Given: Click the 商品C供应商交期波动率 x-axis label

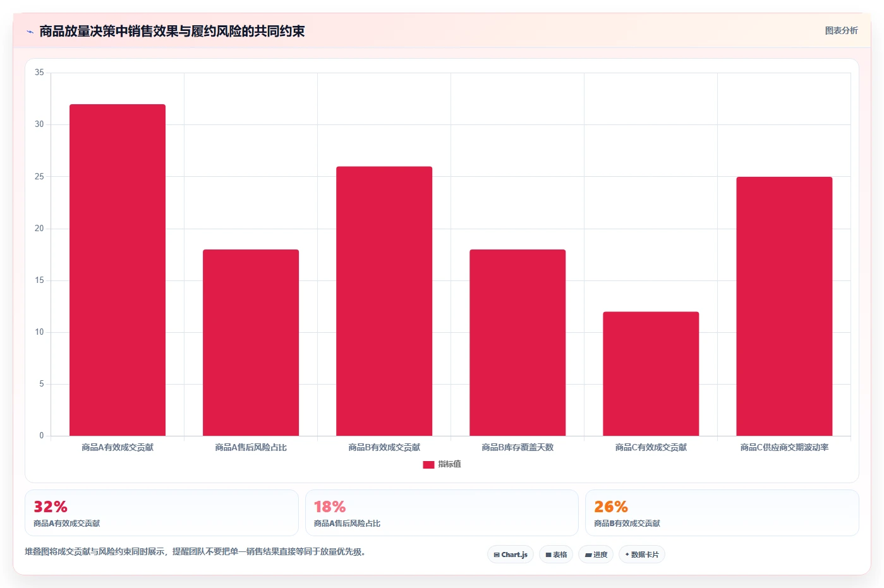Looking at the screenshot, I should (784, 447).
